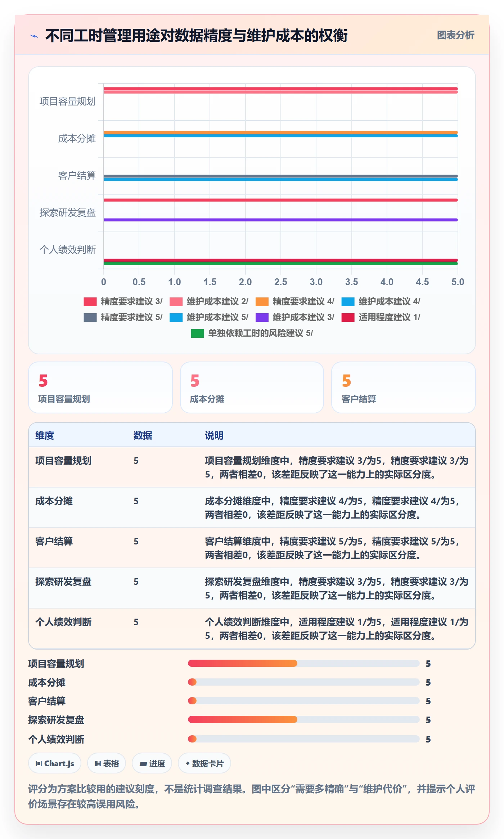Click the Chart.js tag chip

click(55, 763)
